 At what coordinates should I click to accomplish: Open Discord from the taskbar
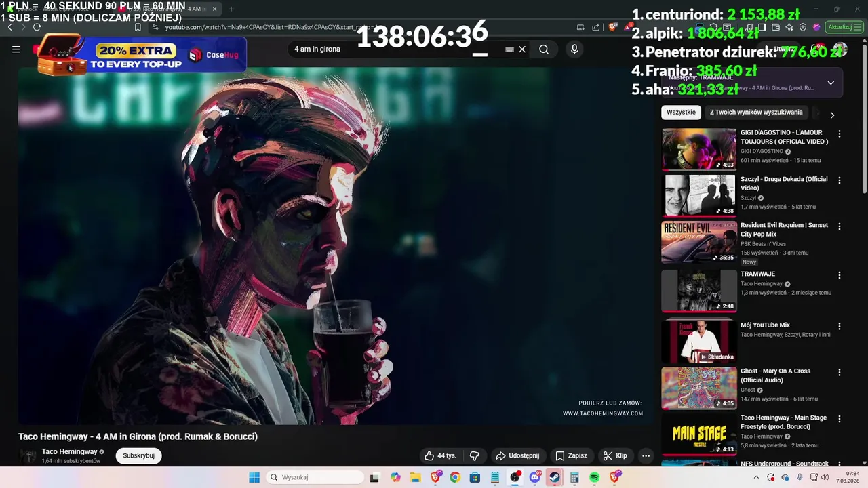535,477
